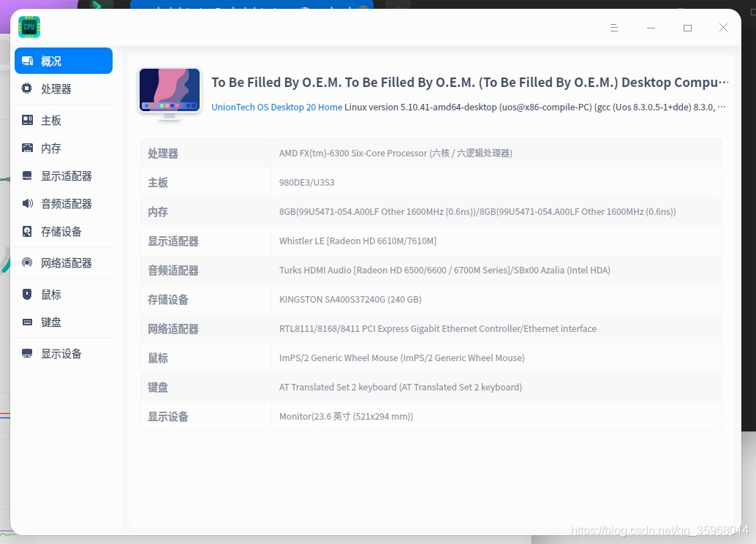Select the 概况 overview icon in sidebar

click(x=28, y=61)
